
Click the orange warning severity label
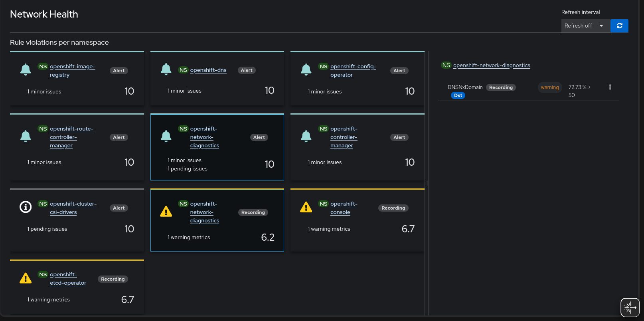[x=549, y=87]
